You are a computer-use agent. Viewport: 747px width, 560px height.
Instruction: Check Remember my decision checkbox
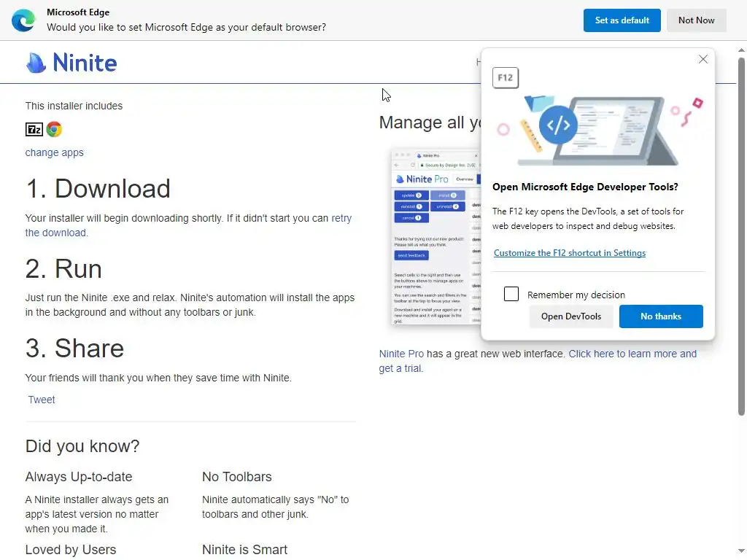point(511,295)
